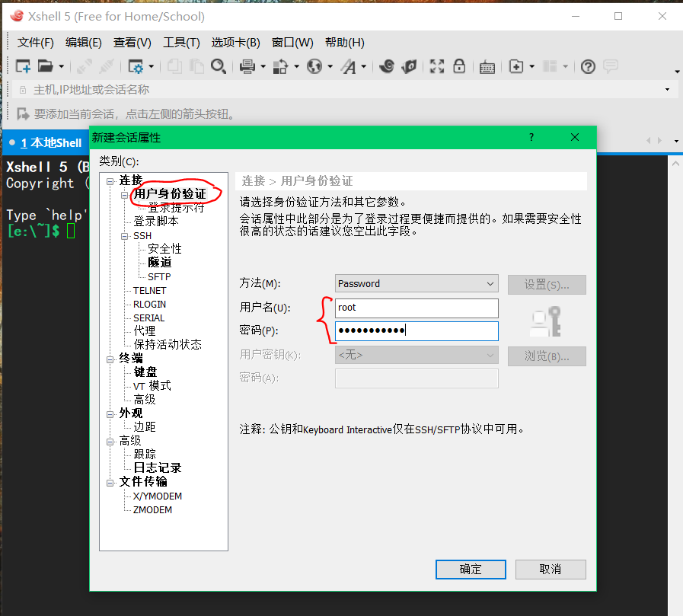The height and width of the screenshot is (616, 683).
Task: Click the disabled Copy toolbar icon
Action: pyautogui.click(x=174, y=66)
